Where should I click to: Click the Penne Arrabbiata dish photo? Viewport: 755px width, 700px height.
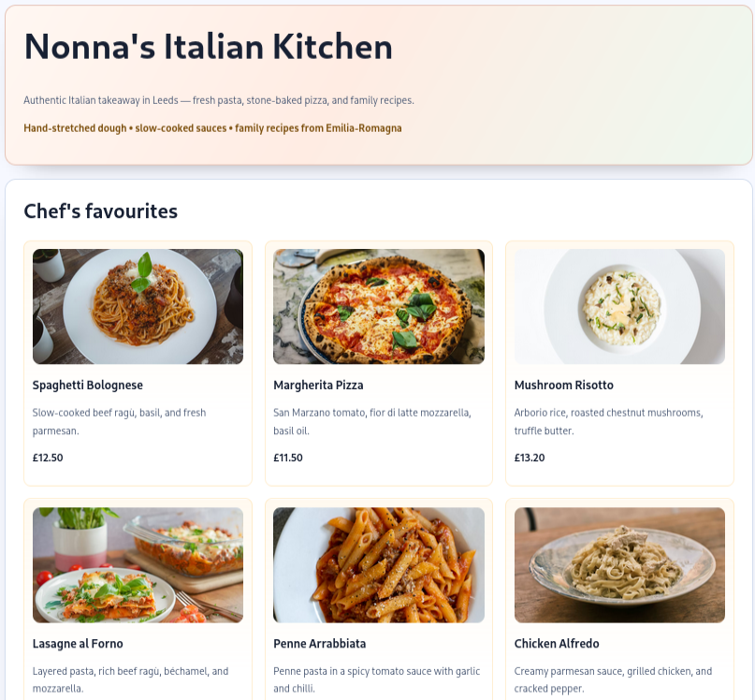click(x=378, y=565)
